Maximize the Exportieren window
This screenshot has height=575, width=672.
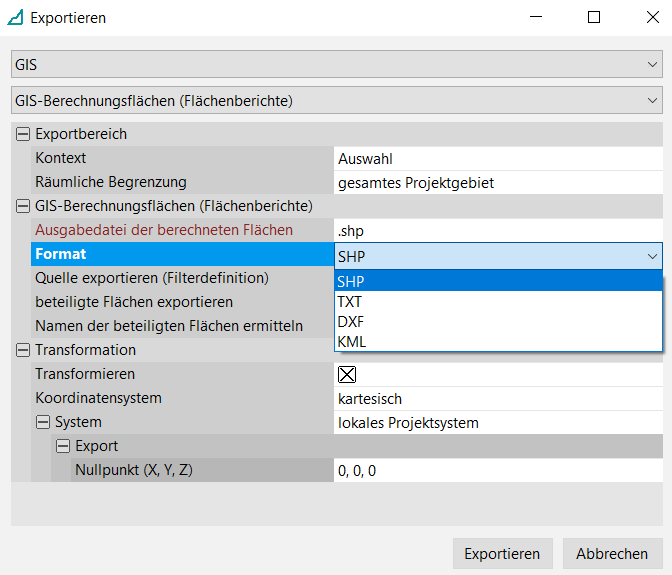[594, 18]
